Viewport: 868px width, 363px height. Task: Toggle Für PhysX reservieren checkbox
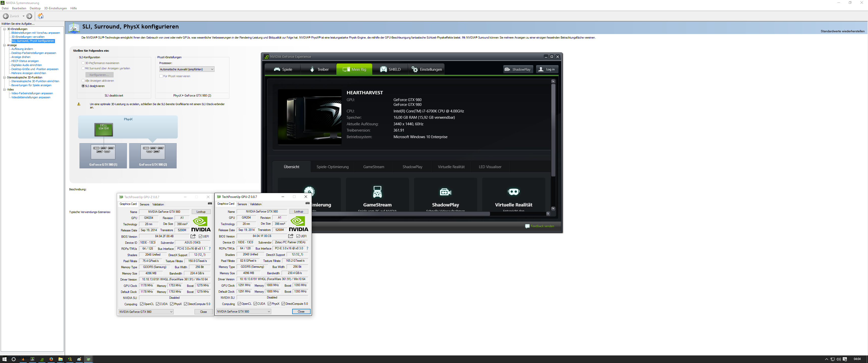pos(161,76)
